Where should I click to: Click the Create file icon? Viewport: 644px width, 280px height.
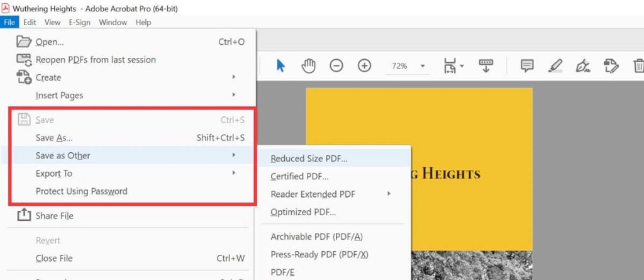[24, 77]
